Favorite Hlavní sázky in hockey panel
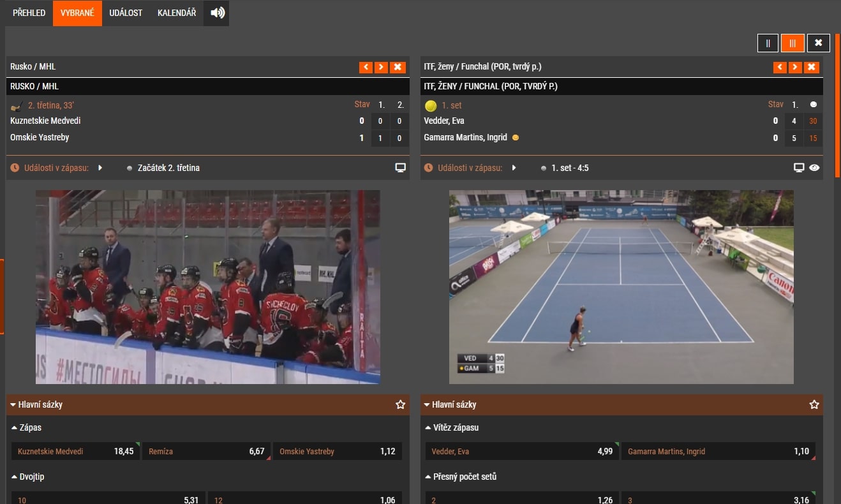841x504 pixels. tap(400, 404)
